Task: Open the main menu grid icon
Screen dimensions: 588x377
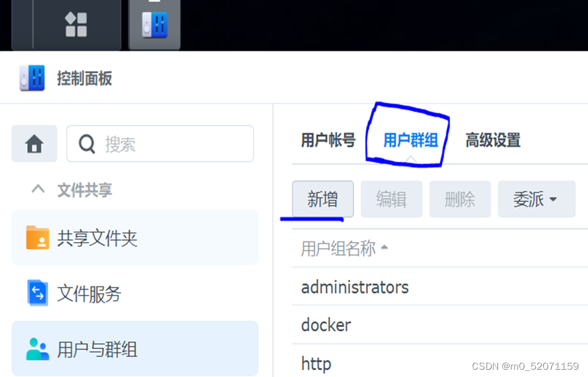Action: [76, 24]
